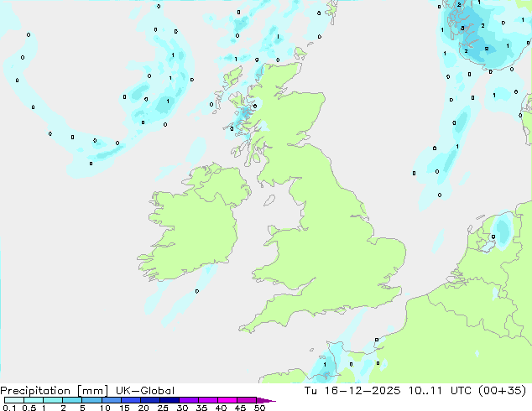Click the 'Precipitation [mm]' title text
Image resolution: width=532 pixels, height=411 pixels.
tap(54, 391)
